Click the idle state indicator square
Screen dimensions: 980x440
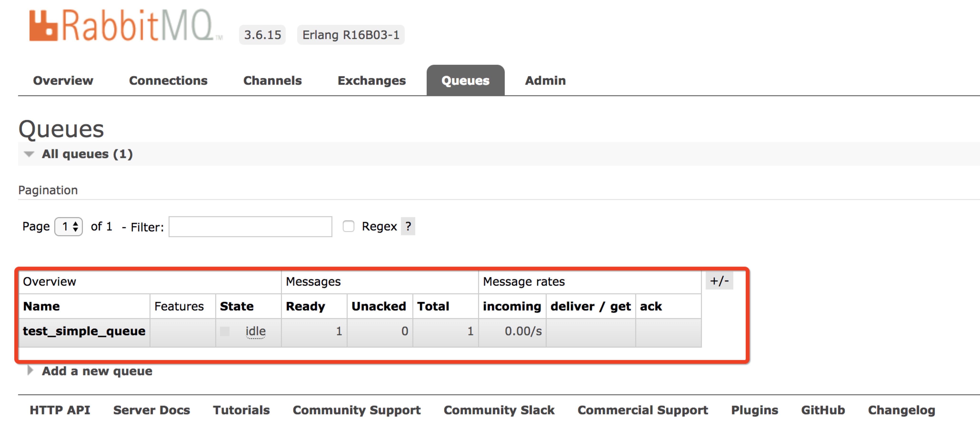tap(225, 331)
